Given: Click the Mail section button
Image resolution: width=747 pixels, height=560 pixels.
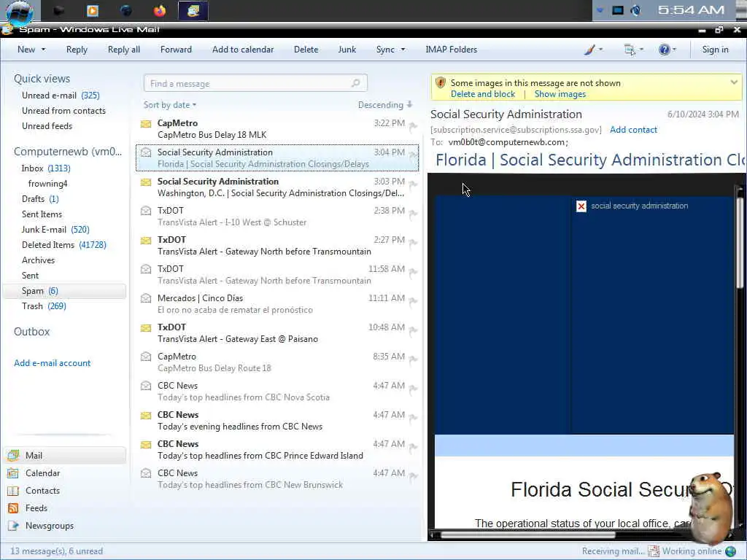Looking at the screenshot, I should pos(65,455).
